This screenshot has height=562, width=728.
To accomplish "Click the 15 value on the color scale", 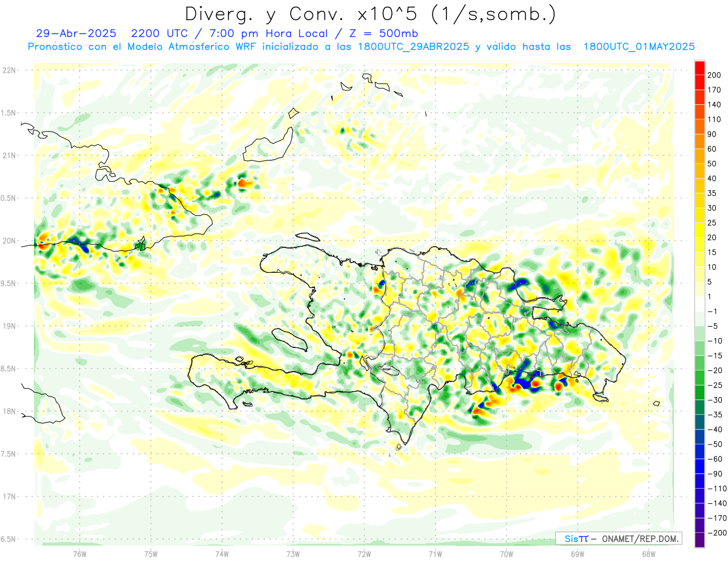I will [712, 252].
